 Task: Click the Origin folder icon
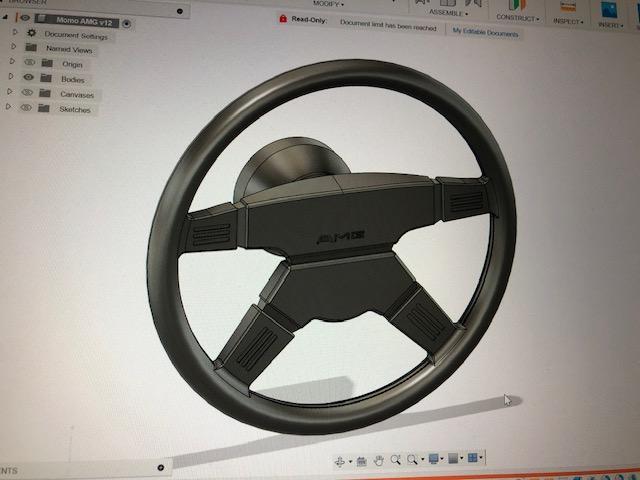(x=47, y=63)
